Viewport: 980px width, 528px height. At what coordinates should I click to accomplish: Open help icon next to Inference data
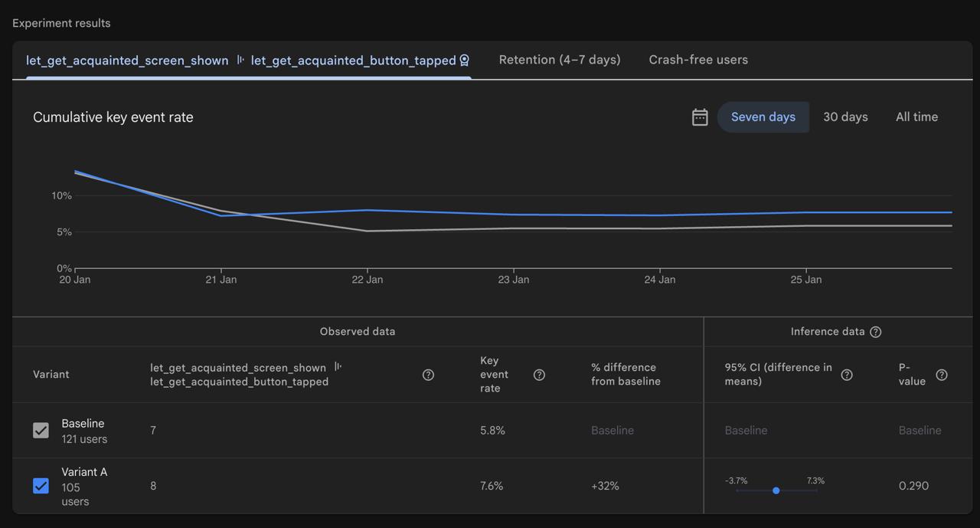click(x=876, y=332)
